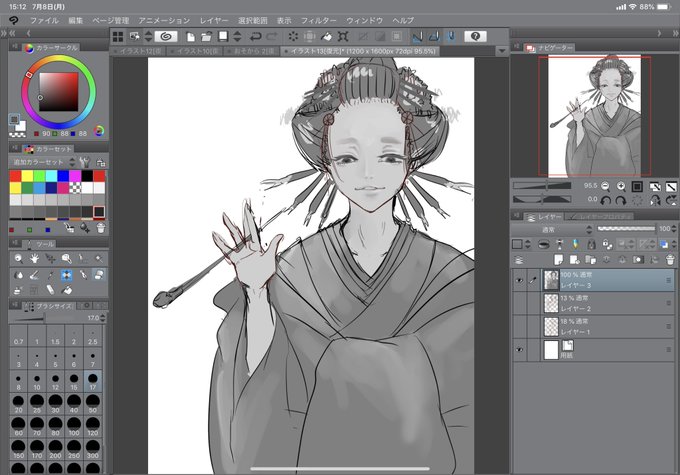This screenshot has width=680, height=475.
Task: Select the blue decoration tool icon
Action: click(66, 275)
